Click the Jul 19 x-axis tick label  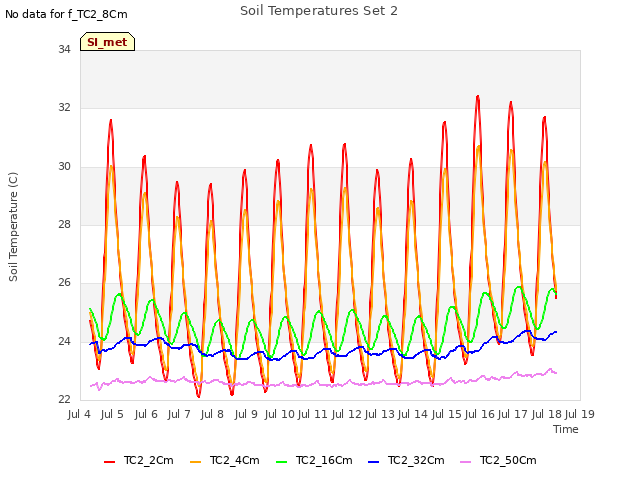pos(580,414)
